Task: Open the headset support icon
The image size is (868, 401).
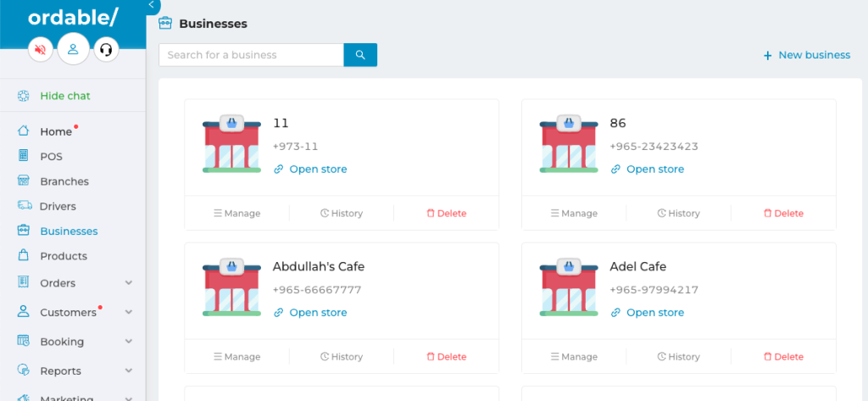Action: [x=106, y=50]
